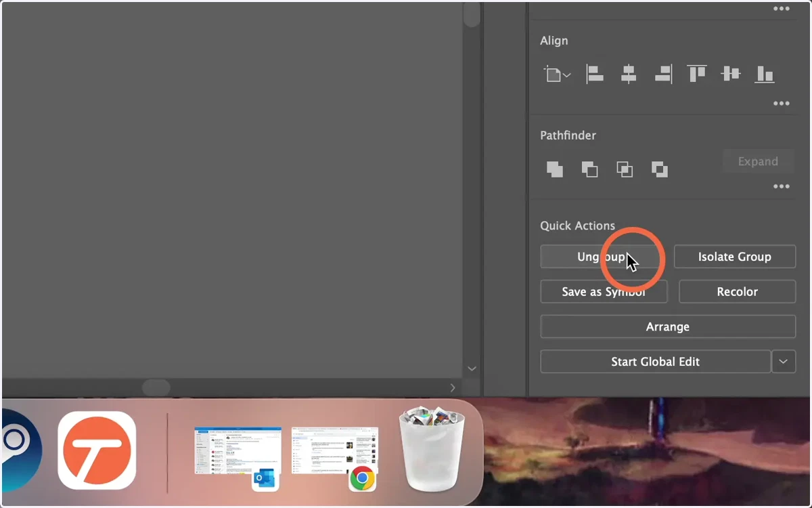Click the Arrange button
Screen dimensions: 812x508
pos(668,326)
